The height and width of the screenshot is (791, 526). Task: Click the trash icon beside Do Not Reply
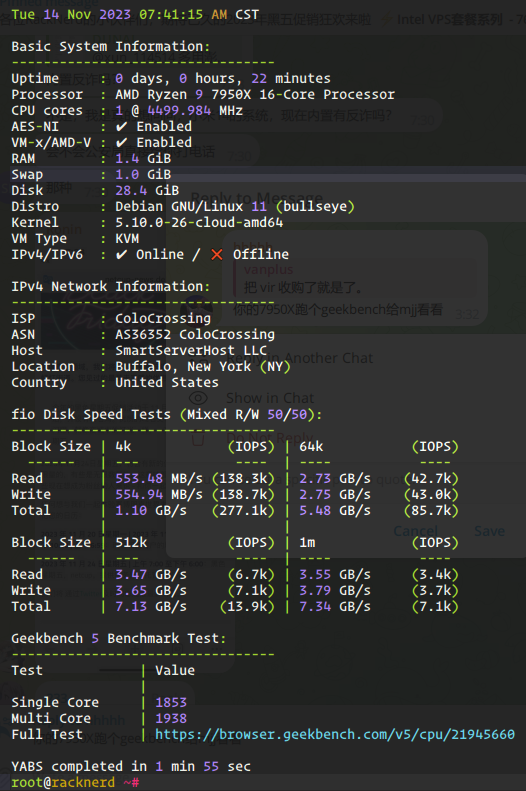point(198,438)
